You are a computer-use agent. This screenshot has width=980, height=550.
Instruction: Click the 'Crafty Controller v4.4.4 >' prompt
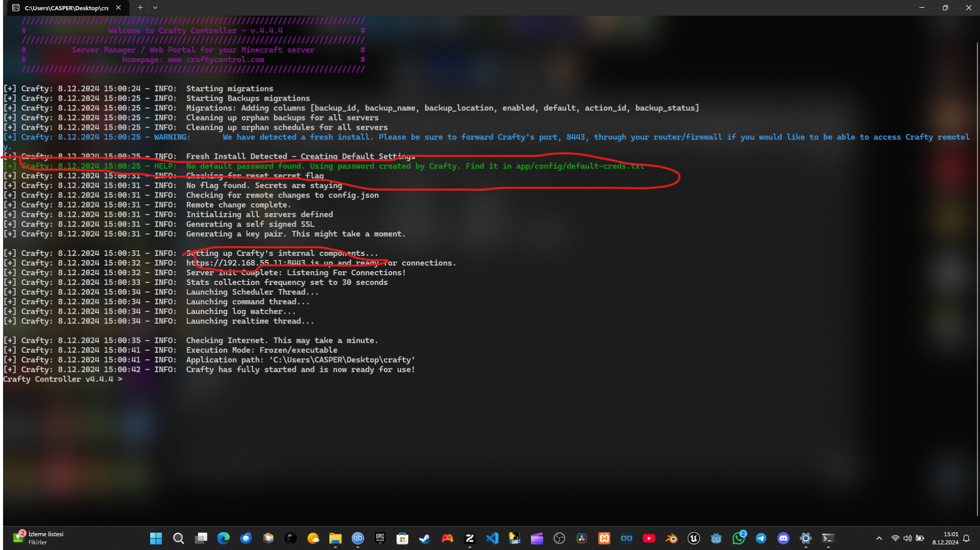(63, 379)
